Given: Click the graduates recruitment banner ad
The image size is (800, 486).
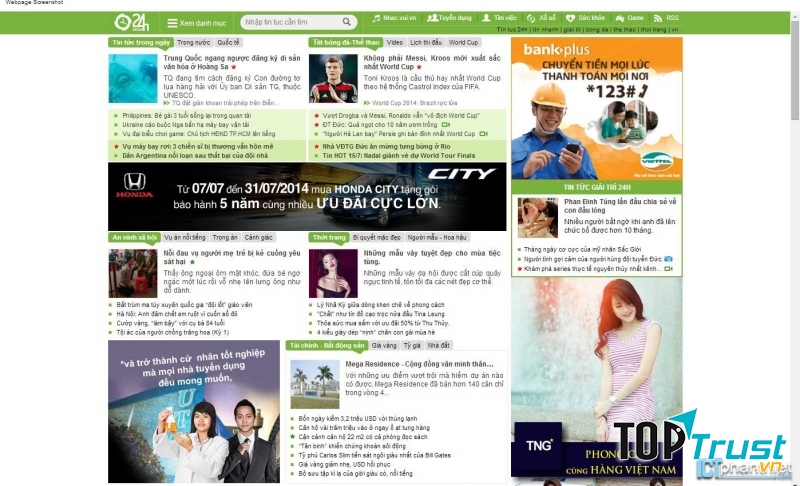Looking at the screenshot, I should [x=194, y=412].
